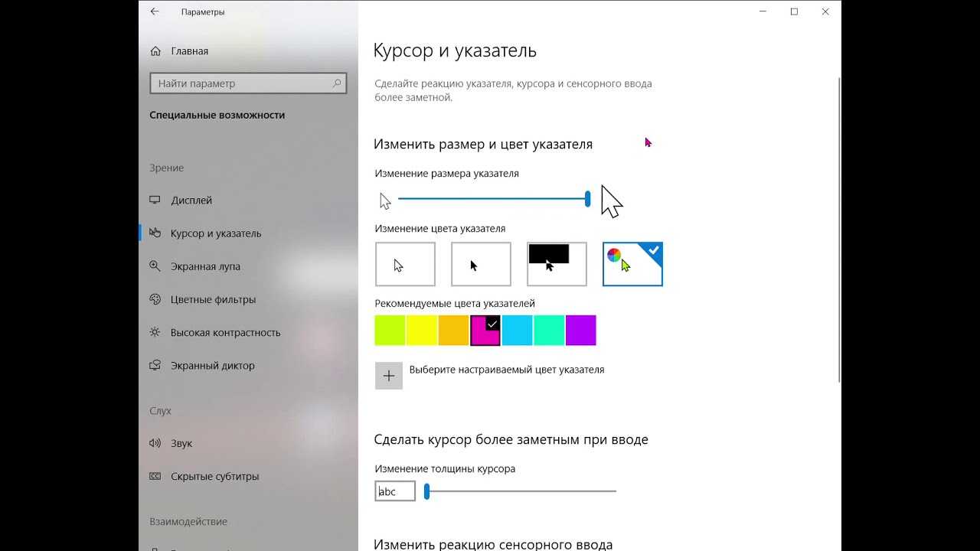Choose the black pointer color option

coord(481,264)
